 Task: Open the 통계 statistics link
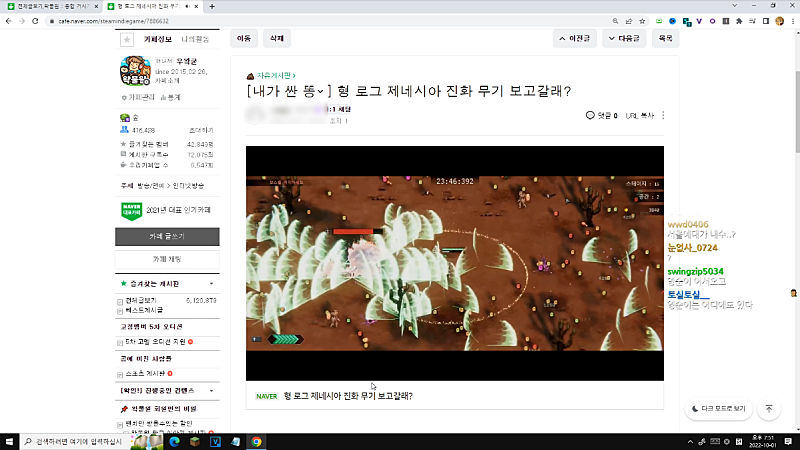pyautogui.click(x=170, y=97)
